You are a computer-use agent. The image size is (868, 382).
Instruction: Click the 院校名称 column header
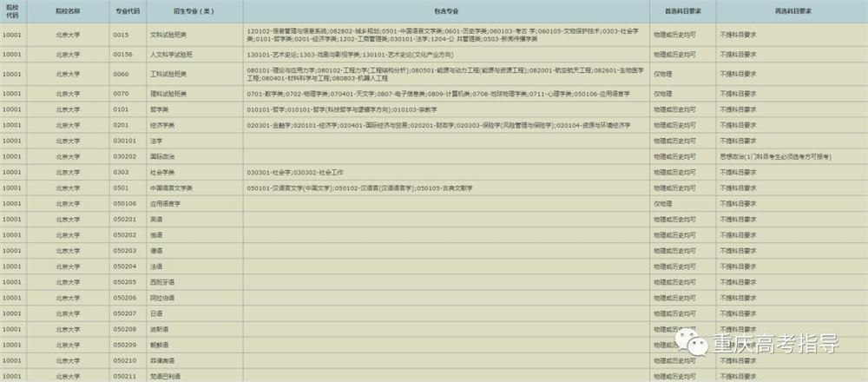(x=68, y=11)
